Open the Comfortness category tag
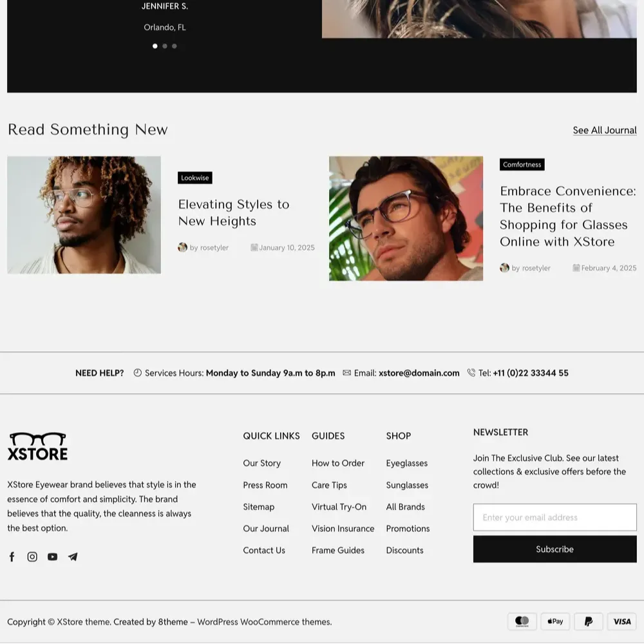The height and width of the screenshot is (644, 644). (522, 165)
